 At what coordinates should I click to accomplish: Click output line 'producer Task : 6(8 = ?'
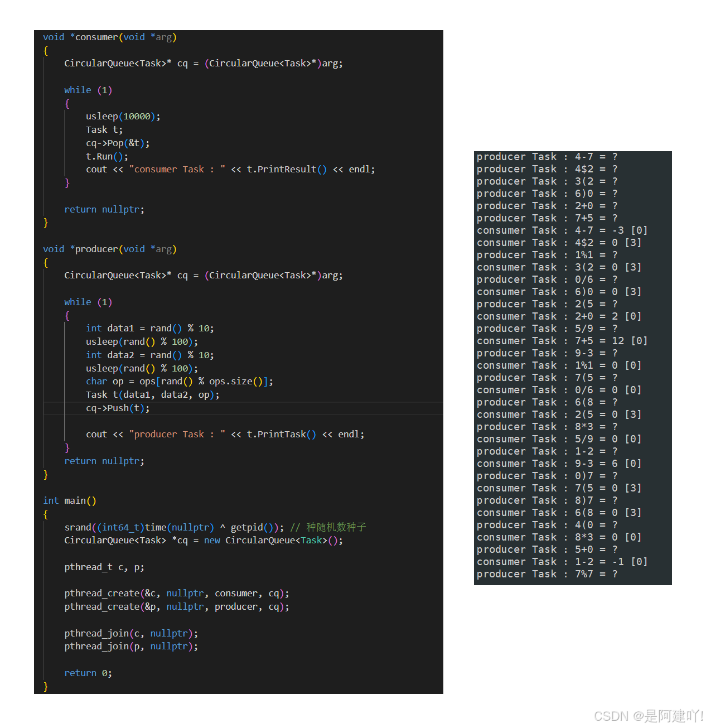coord(547,402)
